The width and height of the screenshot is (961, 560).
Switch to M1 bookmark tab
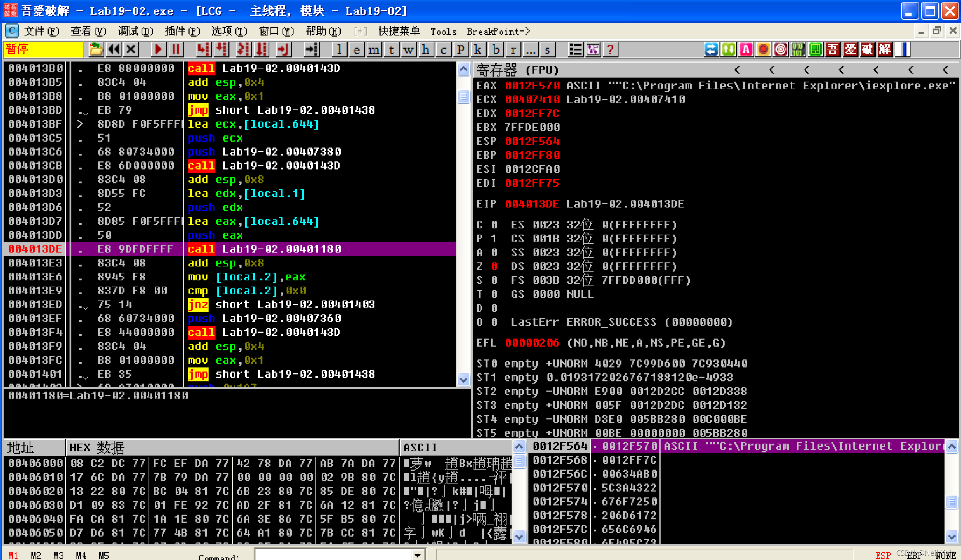pyautogui.click(x=13, y=555)
